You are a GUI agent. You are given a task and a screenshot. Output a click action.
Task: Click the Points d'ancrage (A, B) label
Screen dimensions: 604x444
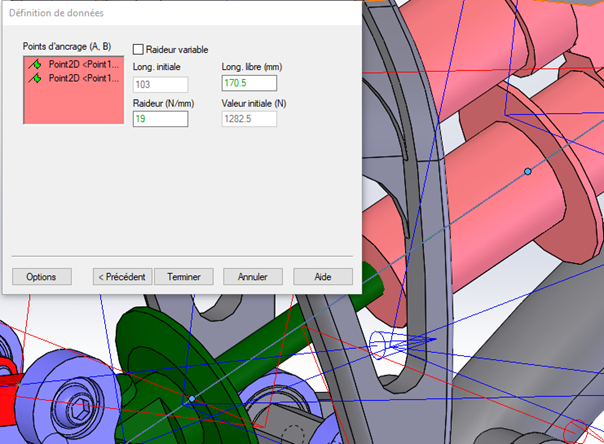click(67, 47)
